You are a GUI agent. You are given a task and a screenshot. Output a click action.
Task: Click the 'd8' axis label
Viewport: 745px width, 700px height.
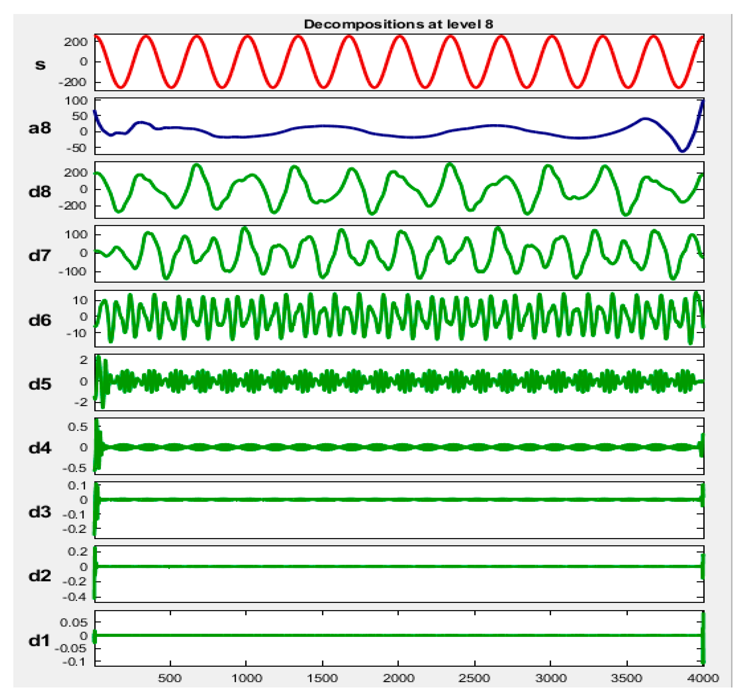[x=40, y=192]
